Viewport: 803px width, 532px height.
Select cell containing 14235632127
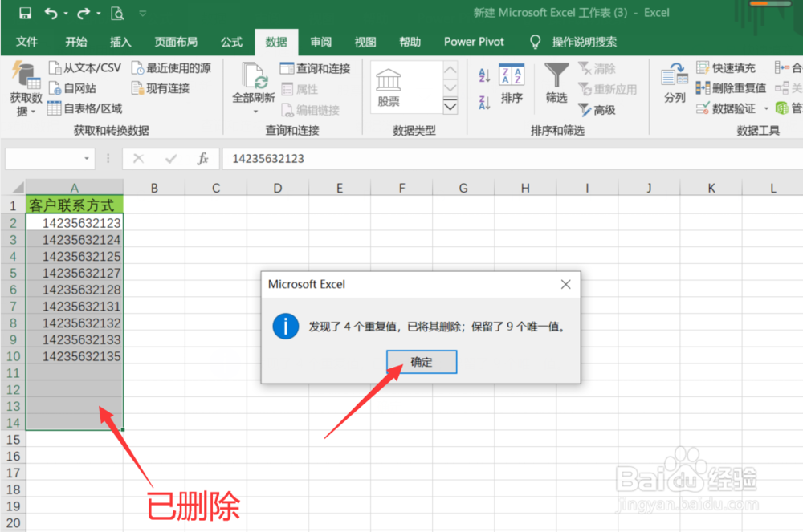74,273
